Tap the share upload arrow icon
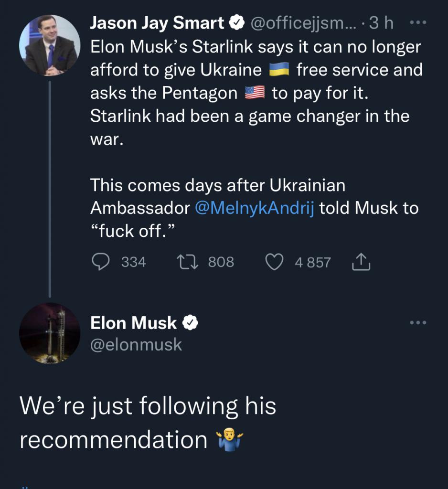448x489 pixels. [x=361, y=262]
